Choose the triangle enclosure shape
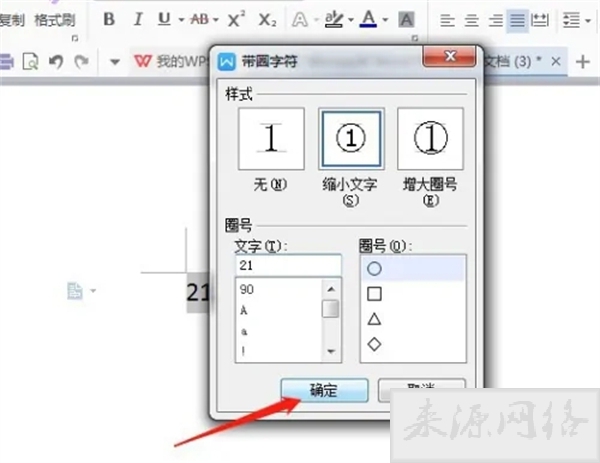 (x=413, y=319)
